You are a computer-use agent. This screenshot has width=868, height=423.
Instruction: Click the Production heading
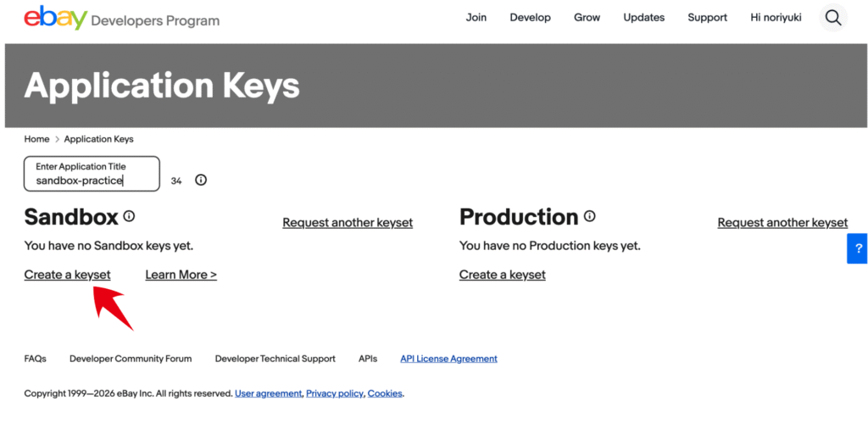pos(519,217)
